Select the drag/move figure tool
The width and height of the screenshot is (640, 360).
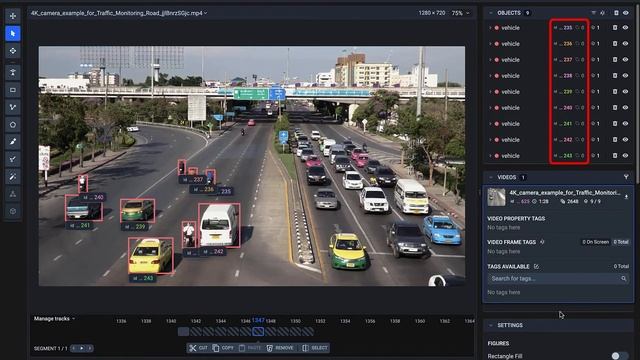pyautogui.click(x=13, y=51)
